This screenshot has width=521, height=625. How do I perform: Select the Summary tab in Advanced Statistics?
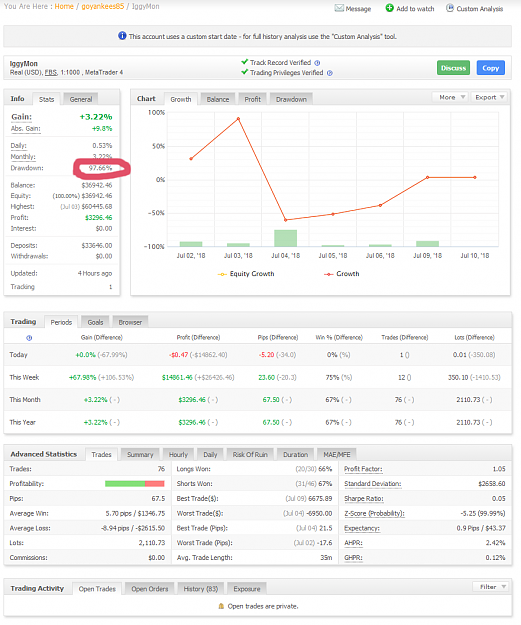[x=140, y=454]
